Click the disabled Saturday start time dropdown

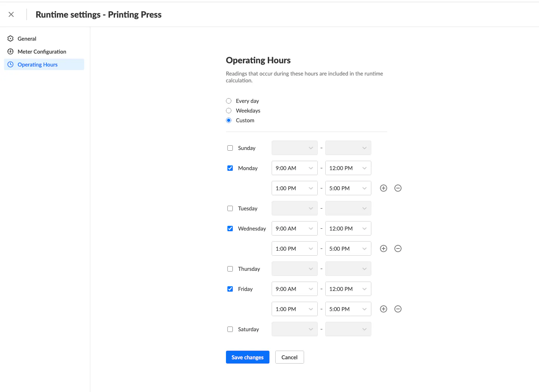tap(294, 329)
